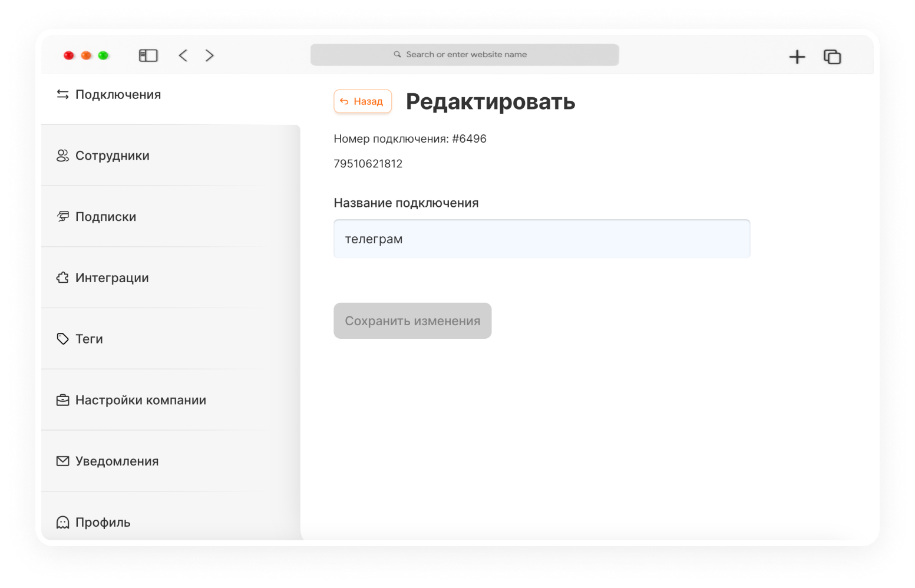Click the Название подключения label
915x588 pixels.
point(406,203)
